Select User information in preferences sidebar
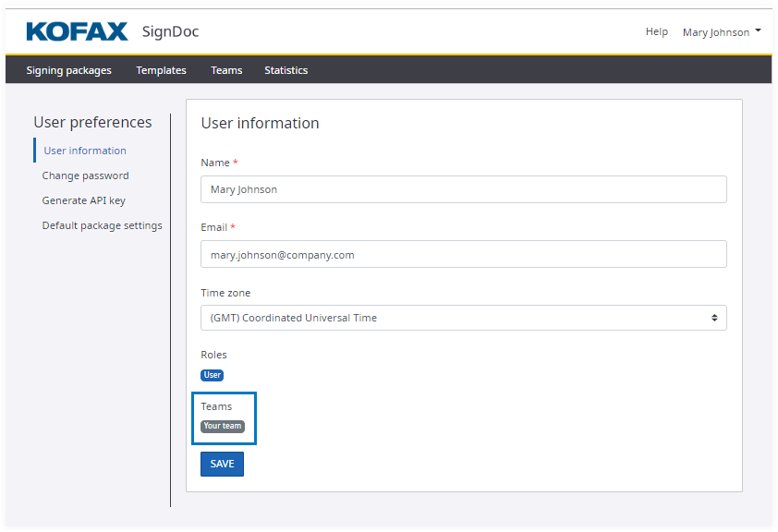Screen dimensions: 778x532 (85, 151)
